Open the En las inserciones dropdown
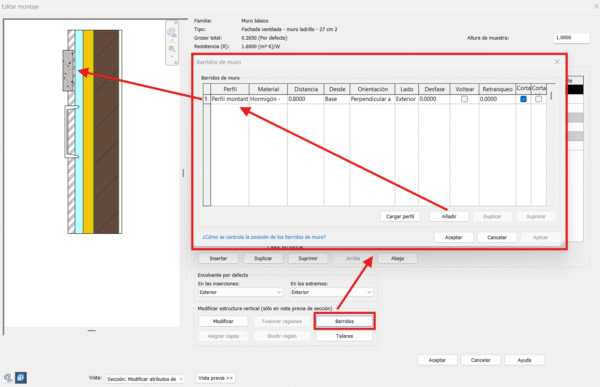 tap(240, 292)
